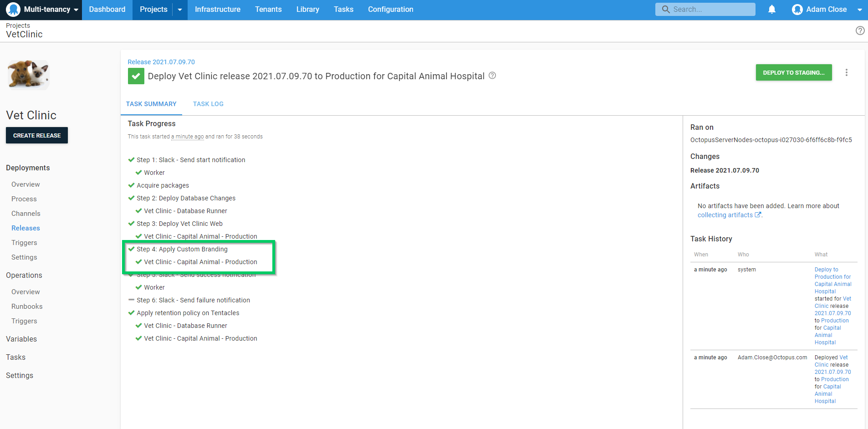868x429 pixels.
Task: Click the notification bell icon
Action: [771, 10]
